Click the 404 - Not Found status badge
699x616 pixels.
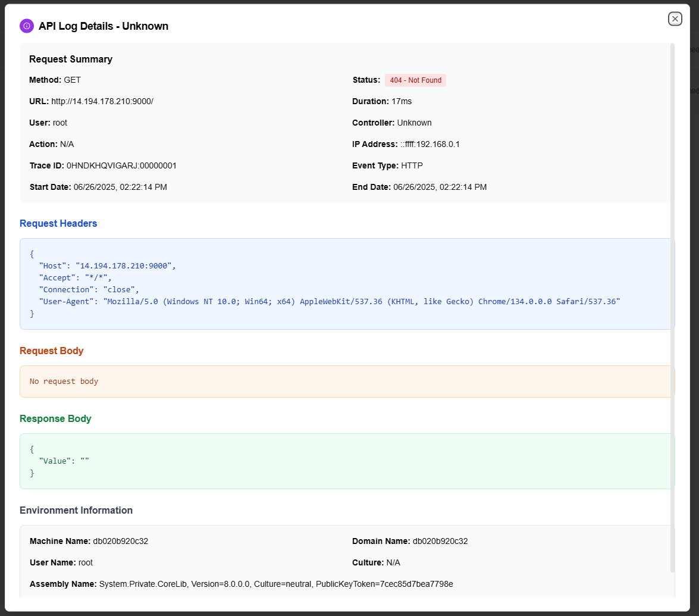pos(415,80)
